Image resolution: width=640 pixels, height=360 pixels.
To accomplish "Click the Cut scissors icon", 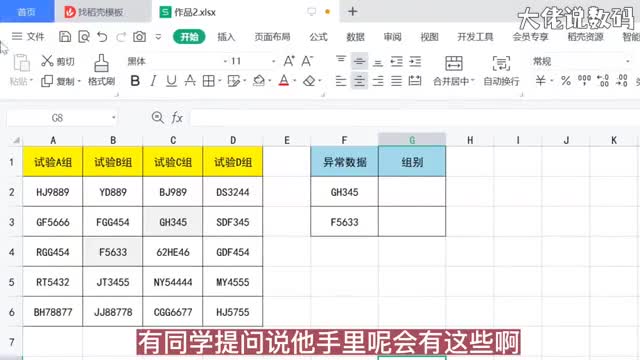I will click(x=47, y=61).
